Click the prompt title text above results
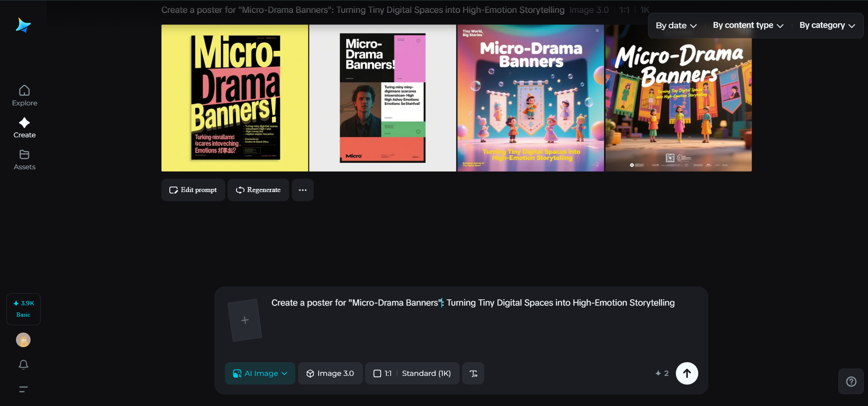Image resolution: width=868 pixels, height=406 pixels. pyautogui.click(x=363, y=10)
